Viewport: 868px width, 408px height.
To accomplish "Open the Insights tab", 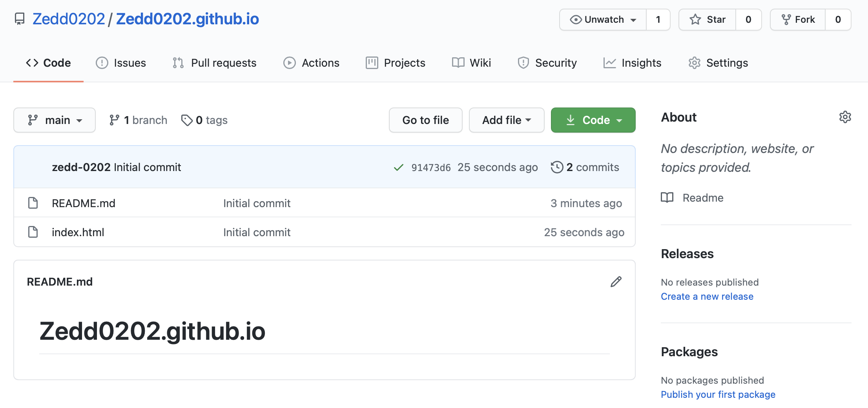I will (632, 63).
